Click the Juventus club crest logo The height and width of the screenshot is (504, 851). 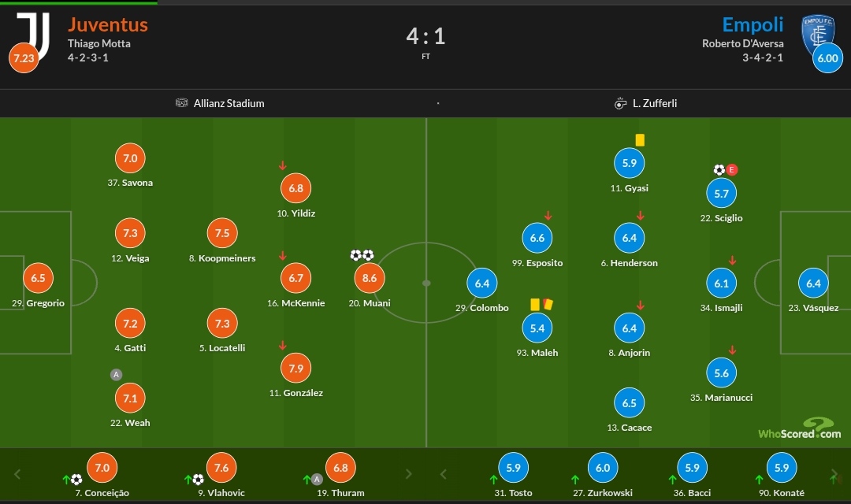pos(34,34)
